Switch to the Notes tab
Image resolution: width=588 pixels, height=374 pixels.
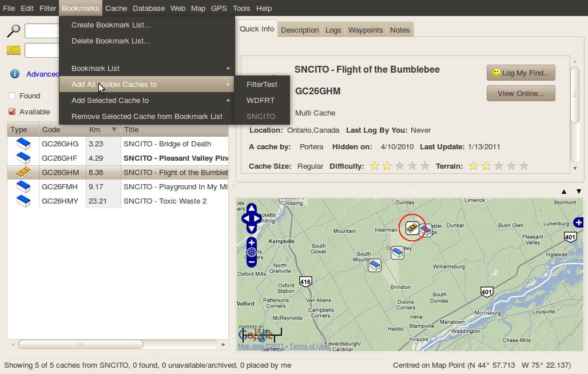[x=400, y=30]
